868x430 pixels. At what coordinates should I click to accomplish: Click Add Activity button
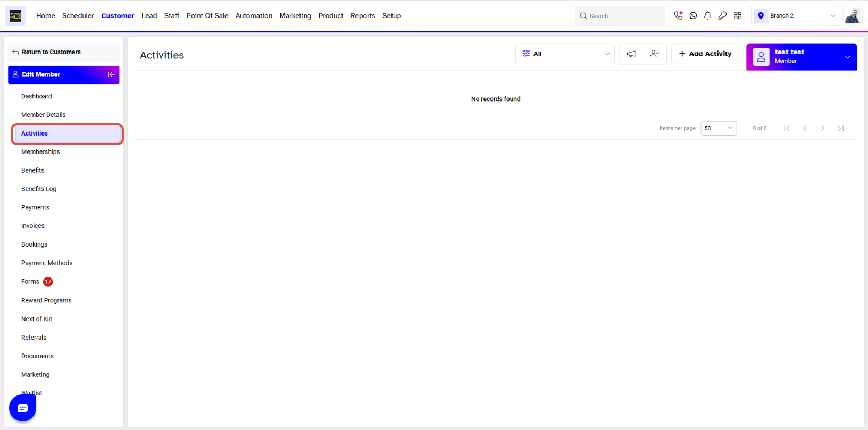tap(705, 54)
